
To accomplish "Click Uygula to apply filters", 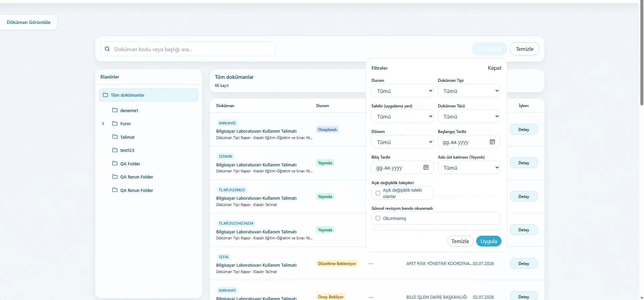I will tap(489, 241).
